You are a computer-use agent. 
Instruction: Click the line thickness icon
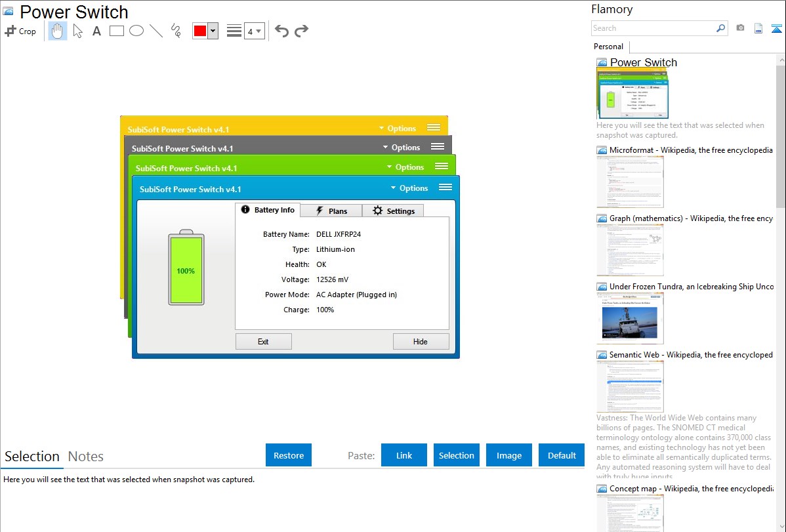(234, 31)
